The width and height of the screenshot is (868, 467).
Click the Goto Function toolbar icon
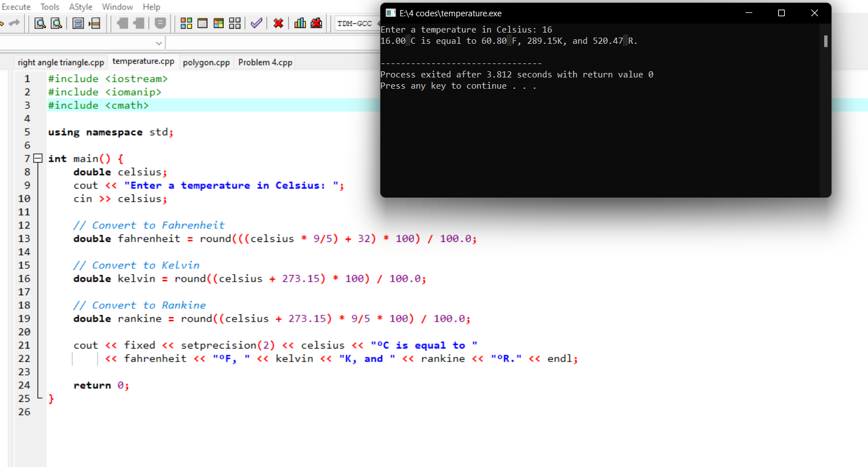point(79,23)
